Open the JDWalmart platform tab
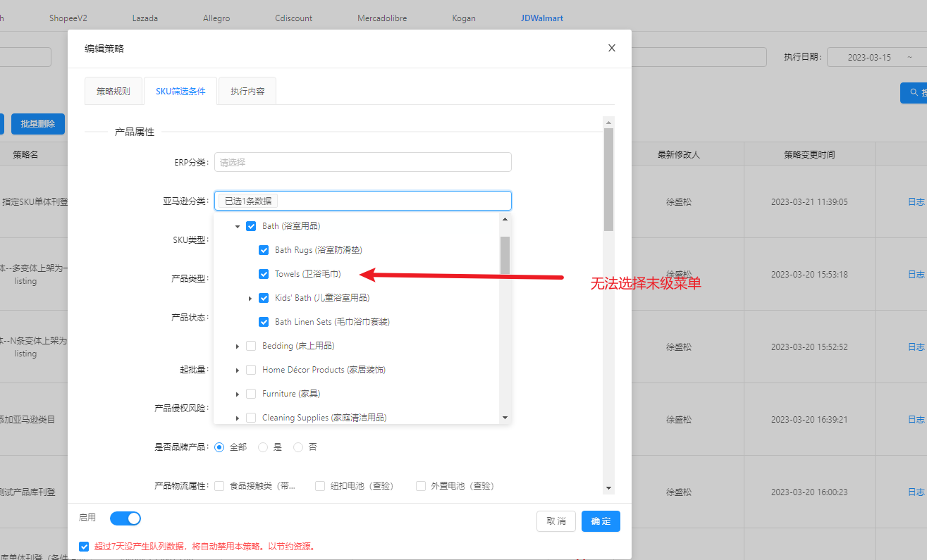This screenshot has height=560, width=927. pyautogui.click(x=542, y=18)
